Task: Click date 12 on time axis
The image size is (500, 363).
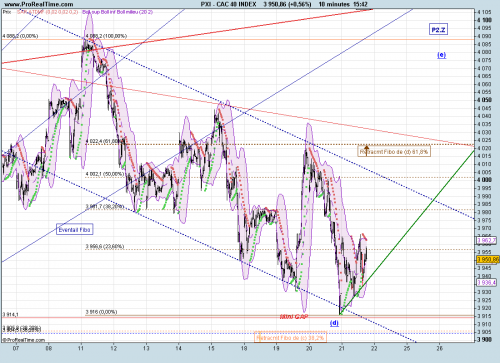Action: 114,348
